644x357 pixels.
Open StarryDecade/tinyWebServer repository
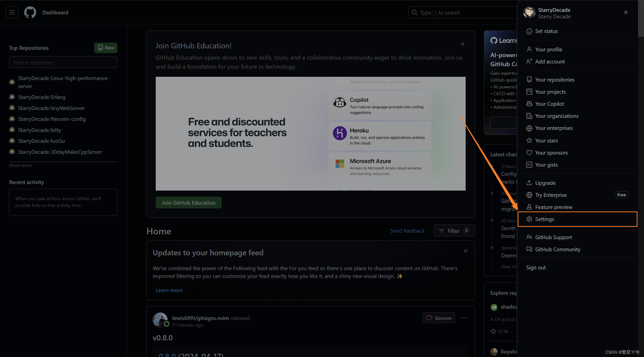click(51, 108)
